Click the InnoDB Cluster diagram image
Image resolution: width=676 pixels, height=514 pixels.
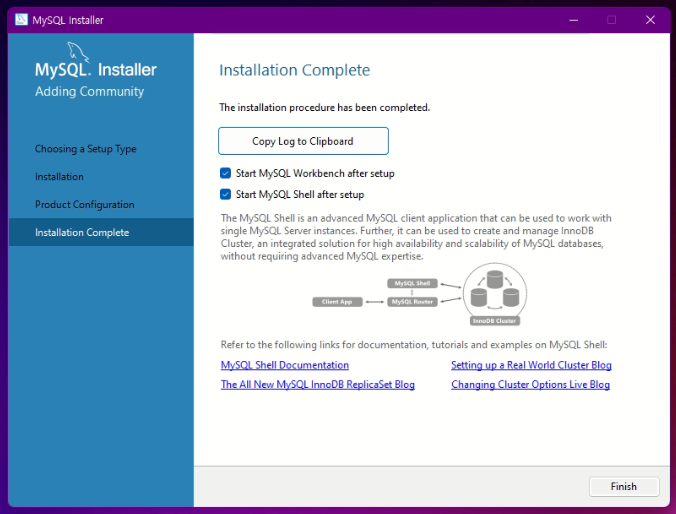click(495, 295)
